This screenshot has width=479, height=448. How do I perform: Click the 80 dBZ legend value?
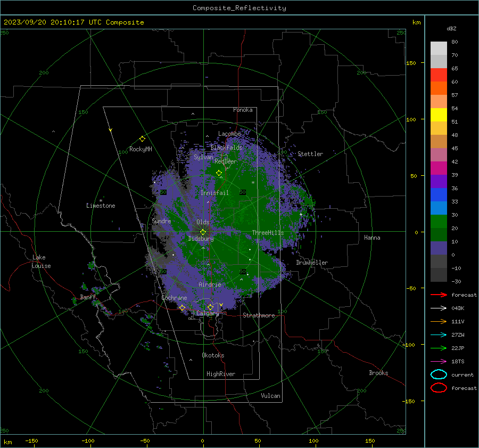coord(455,42)
